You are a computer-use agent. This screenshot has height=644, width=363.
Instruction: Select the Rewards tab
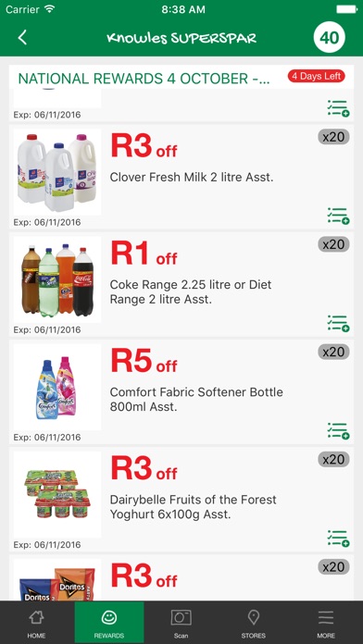tap(109, 623)
